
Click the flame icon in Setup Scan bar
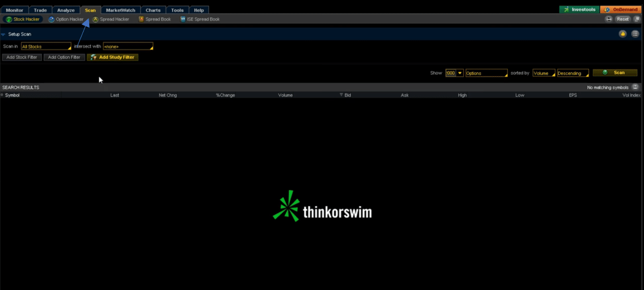(x=623, y=34)
